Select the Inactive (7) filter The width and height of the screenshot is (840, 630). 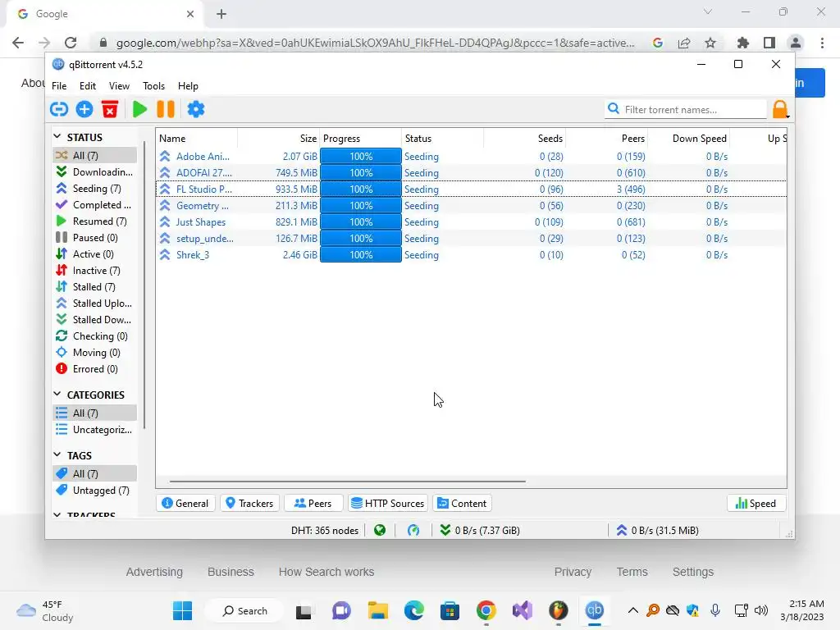click(x=94, y=271)
